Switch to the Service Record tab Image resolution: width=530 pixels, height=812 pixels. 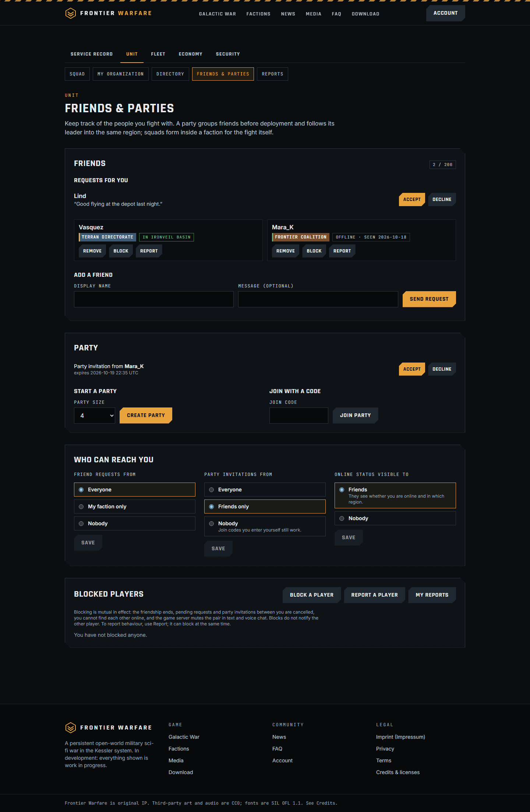point(92,54)
